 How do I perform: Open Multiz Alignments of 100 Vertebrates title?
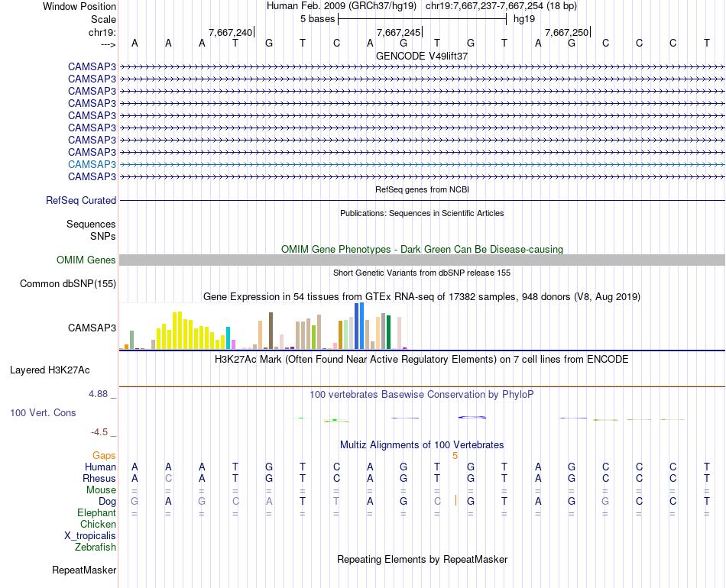[422, 445]
